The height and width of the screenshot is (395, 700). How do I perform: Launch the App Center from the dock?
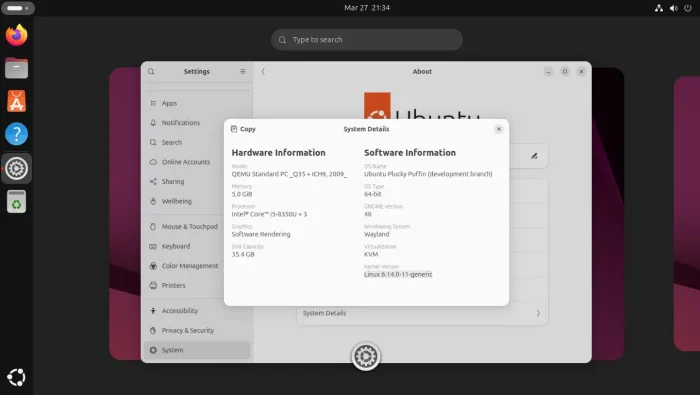pyautogui.click(x=17, y=101)
